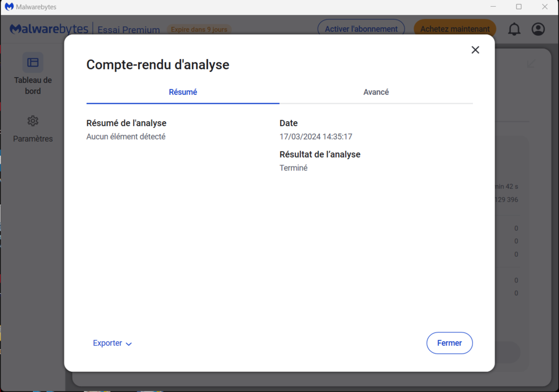Click the Malwarebytes icon in title bar
The height and width of the screenshot is (392, 559).
pyautogui.click(x=9, y=7)
